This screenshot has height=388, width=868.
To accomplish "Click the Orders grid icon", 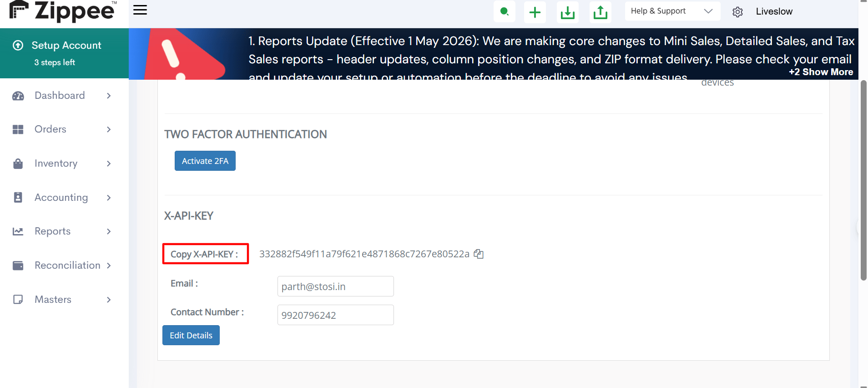I will (x=18, y=129).
